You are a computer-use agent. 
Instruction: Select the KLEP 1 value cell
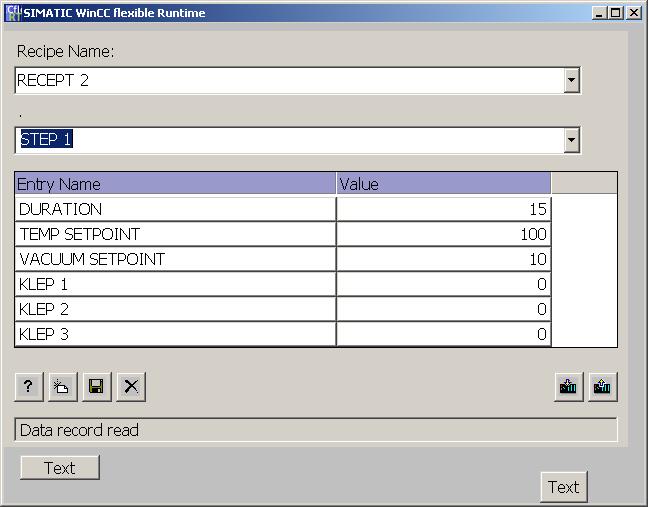[x=443, y=284]
